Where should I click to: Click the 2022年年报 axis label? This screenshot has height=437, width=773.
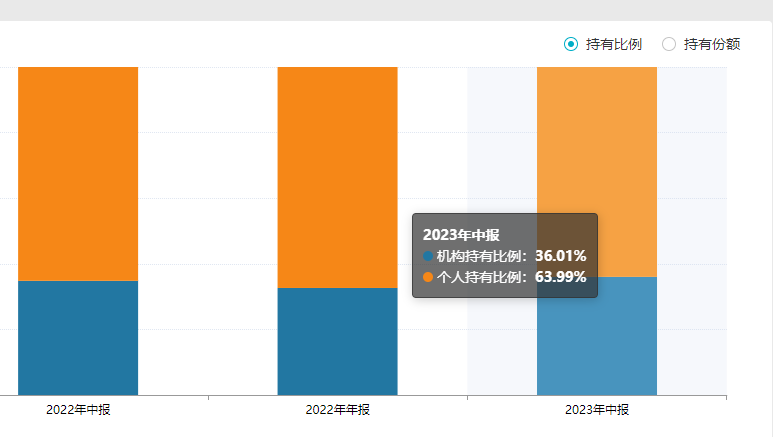click(x=337, y=409)
